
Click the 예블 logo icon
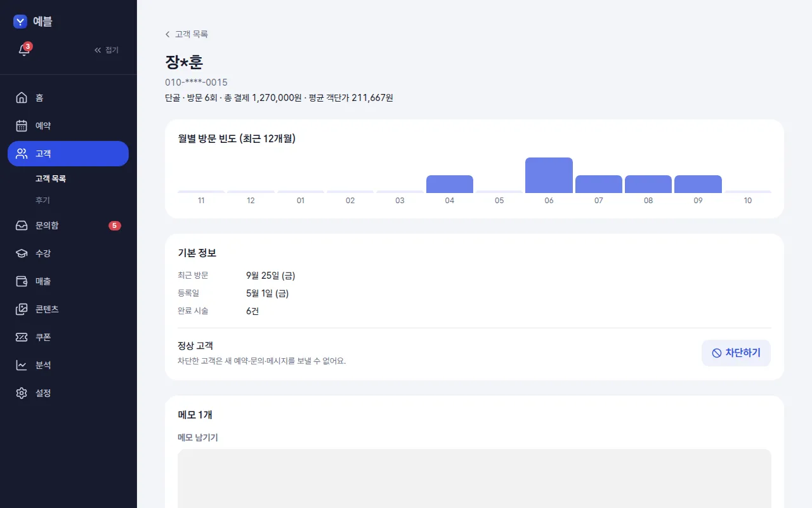click(x=20, y=22)
